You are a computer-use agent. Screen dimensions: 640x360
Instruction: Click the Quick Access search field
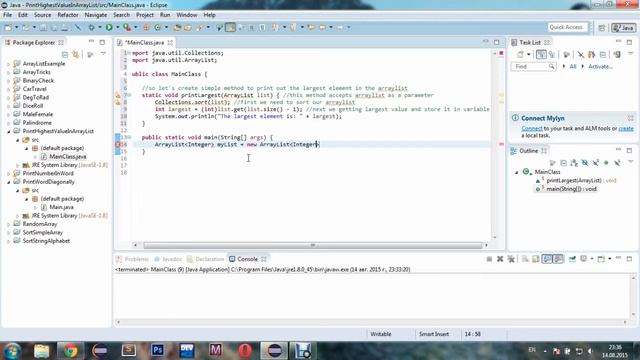pos(567,27)
